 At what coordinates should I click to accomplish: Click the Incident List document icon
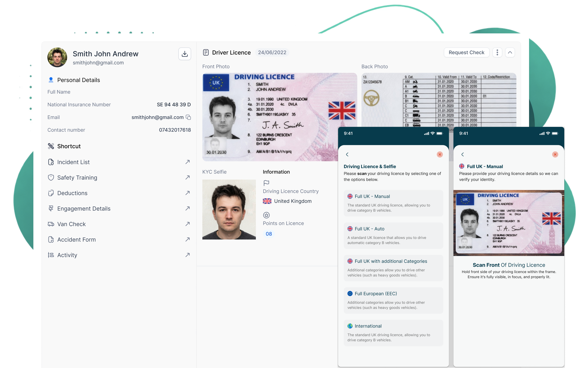pyautogui.click(x=51, y=162)
